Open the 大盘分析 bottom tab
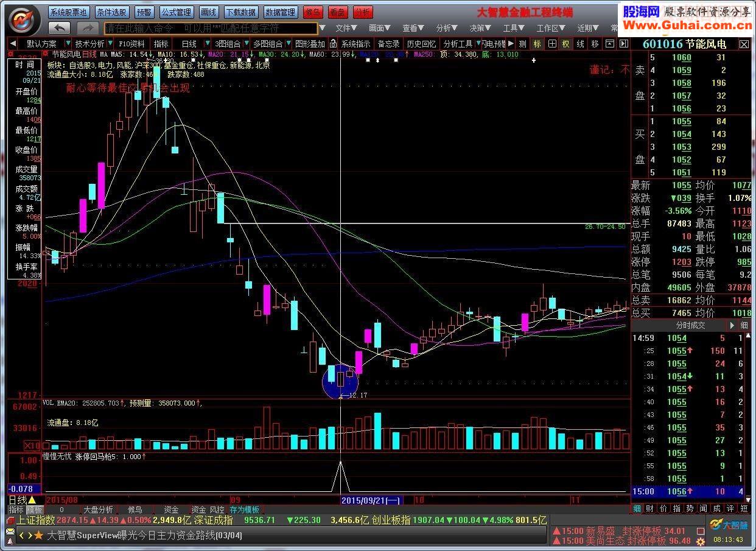 point(98,510)
